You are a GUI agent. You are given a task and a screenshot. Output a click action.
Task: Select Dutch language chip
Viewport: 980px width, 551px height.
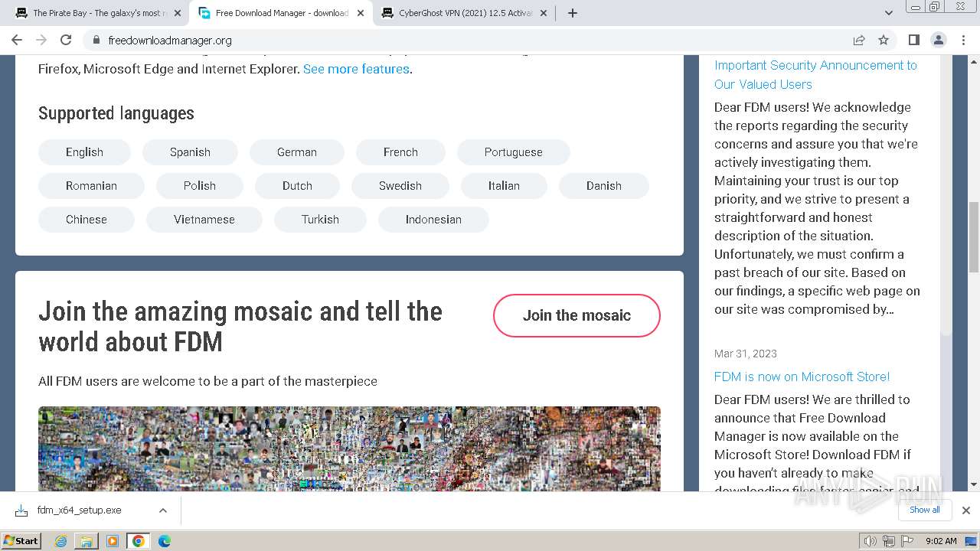297,186
